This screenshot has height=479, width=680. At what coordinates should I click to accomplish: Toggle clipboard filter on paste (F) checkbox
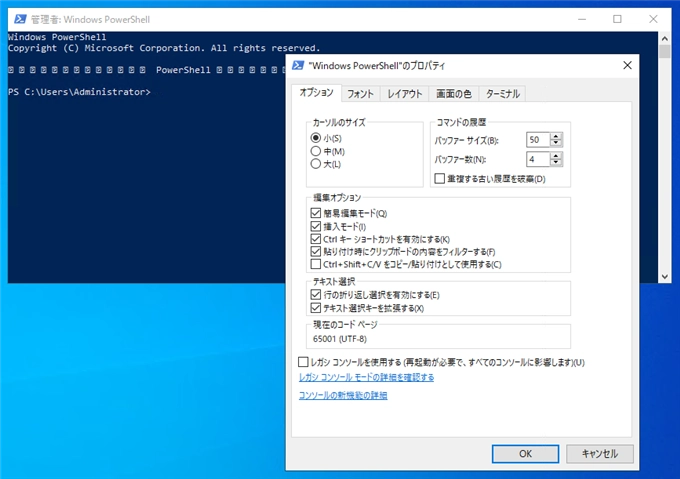coord(316,251)
